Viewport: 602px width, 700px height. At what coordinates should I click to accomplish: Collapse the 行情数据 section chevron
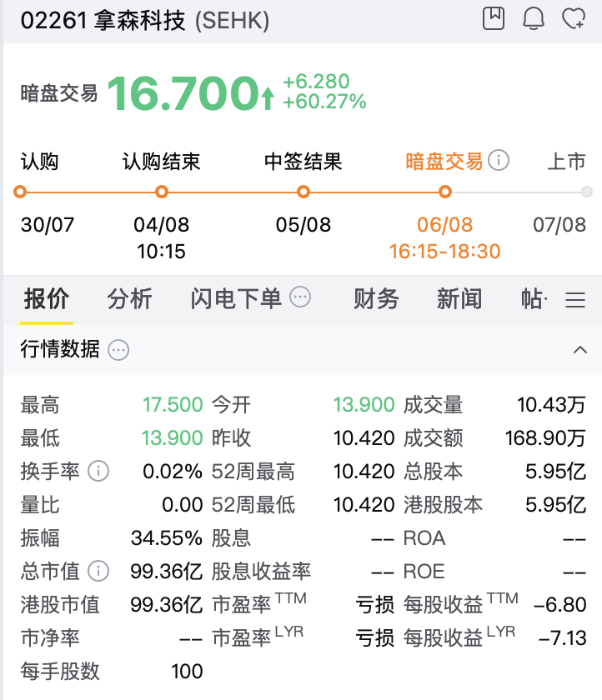click(x=580, y=349)
